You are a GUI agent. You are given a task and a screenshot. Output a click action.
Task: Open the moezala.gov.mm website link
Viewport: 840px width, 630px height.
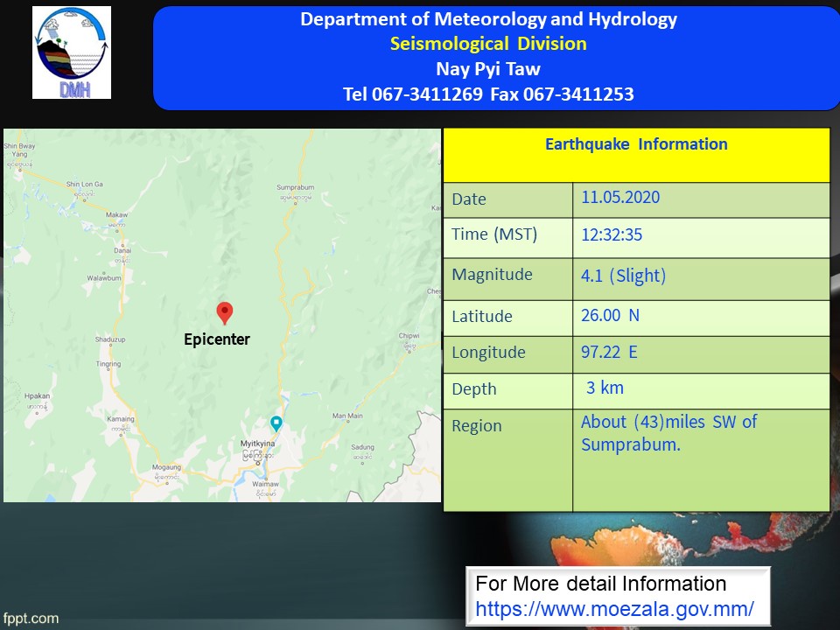point(614,608)
